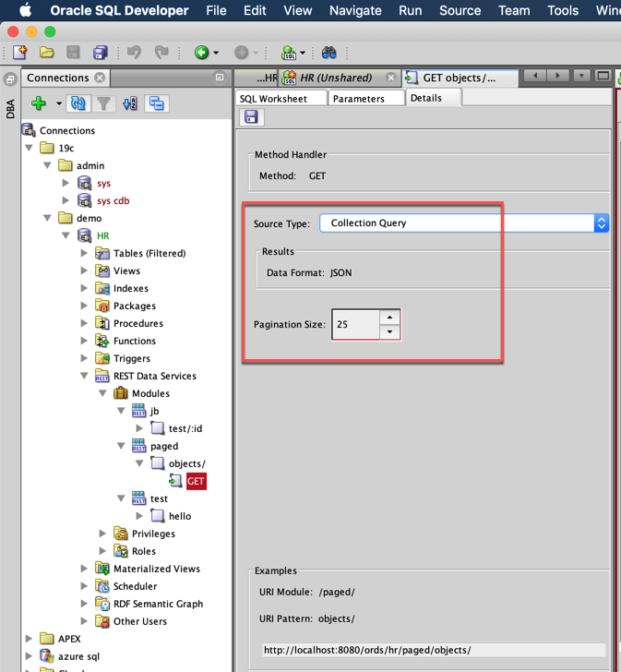Open the Navigate menu
Image resolution: width=621 pixels, height=672 pixels.
click(355, 10)
